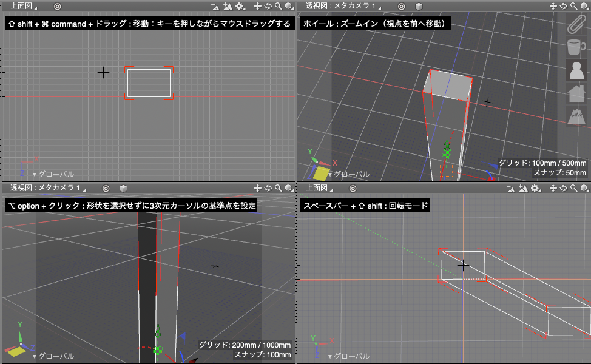Click the yellow axis cube in top-right viewport

tap(320, 173)
